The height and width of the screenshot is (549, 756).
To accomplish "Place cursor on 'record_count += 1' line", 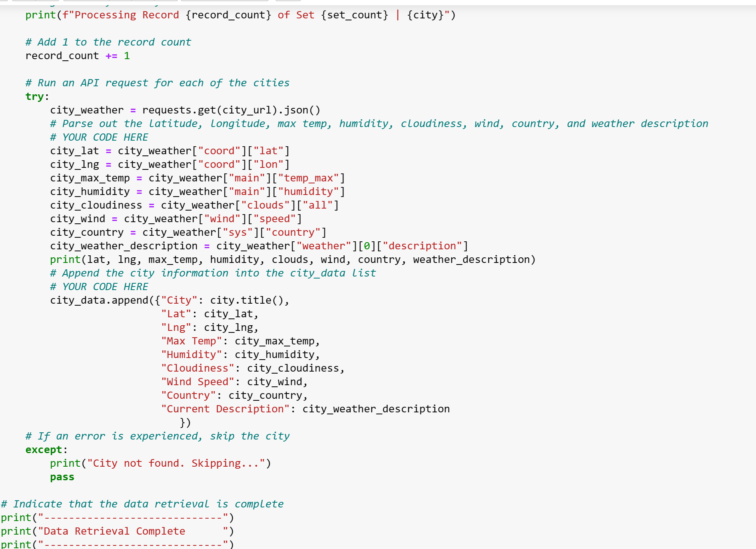I will 78,56.
